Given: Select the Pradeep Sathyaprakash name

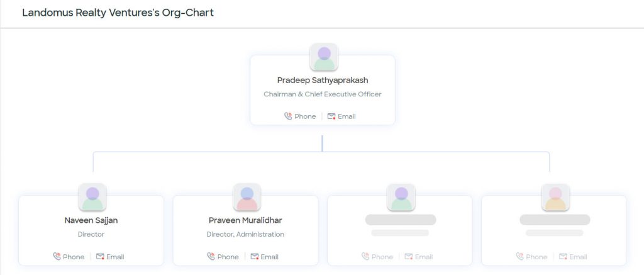Looking at the screenshot, I should click(x=323, y=80).
